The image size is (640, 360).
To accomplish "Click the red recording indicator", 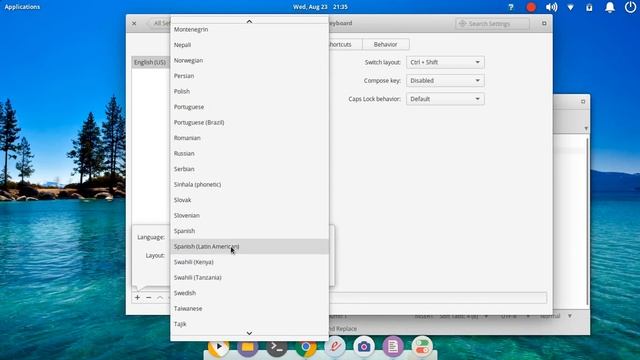I will pyautogui.click(x=531, y=7).
